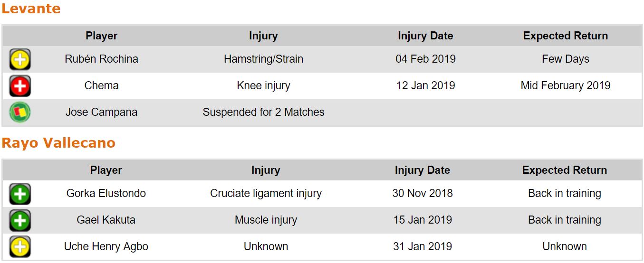Open the Rayo Vallecano team heading

(58, 143)
